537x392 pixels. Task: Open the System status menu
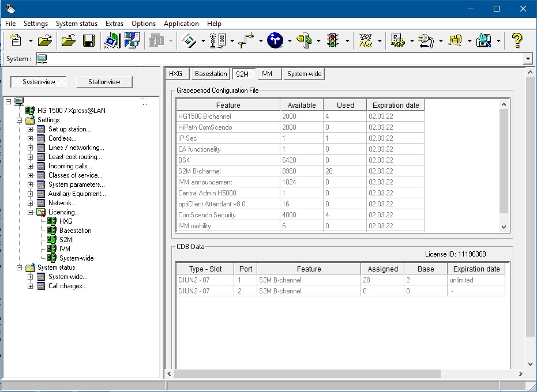76,24
